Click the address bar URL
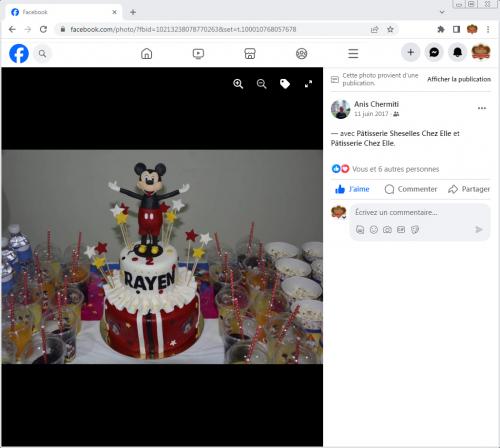Image resolution: width=500 pixels, height=448 pixels. point(183,29)
